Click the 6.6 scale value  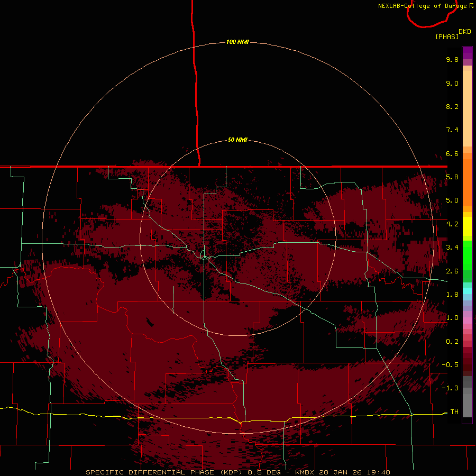[452, 153]
